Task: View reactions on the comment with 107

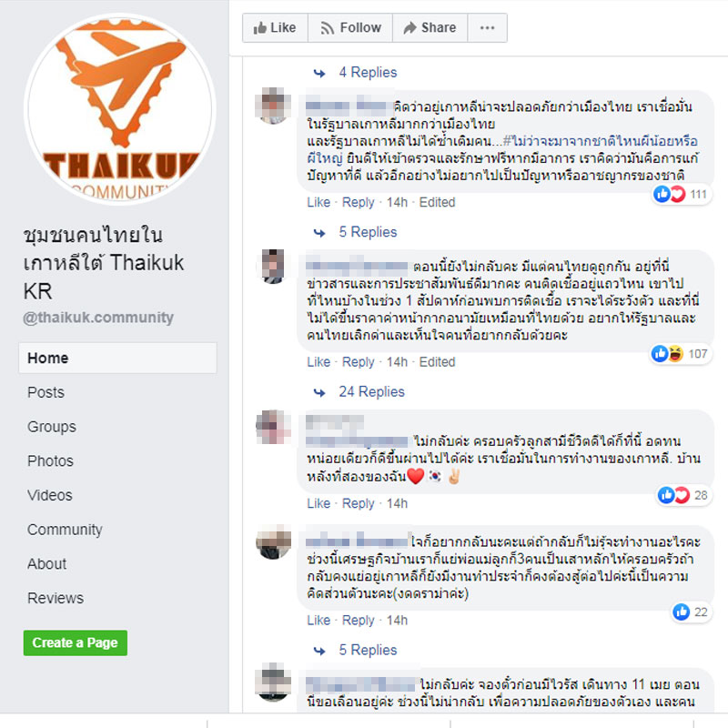Action: coord(680,354)
